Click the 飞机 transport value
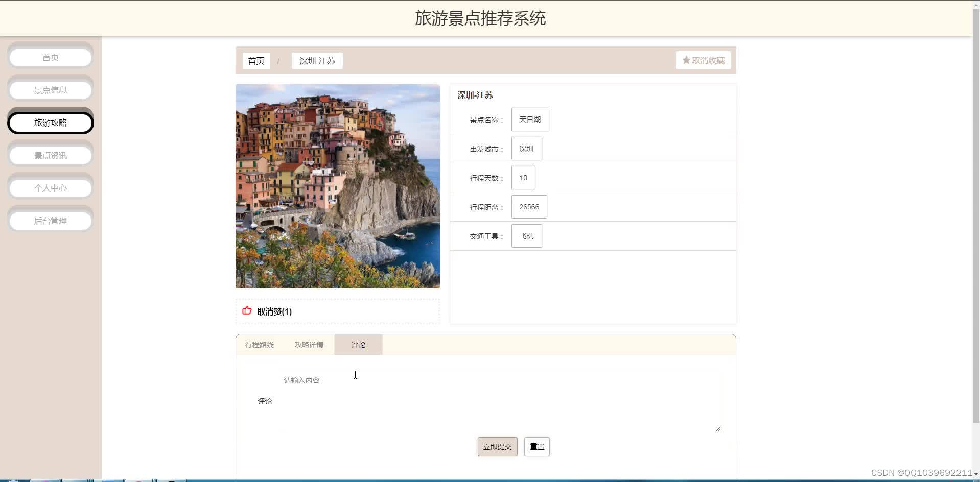Viewport: 980px width, 482px height. (526, 236)
